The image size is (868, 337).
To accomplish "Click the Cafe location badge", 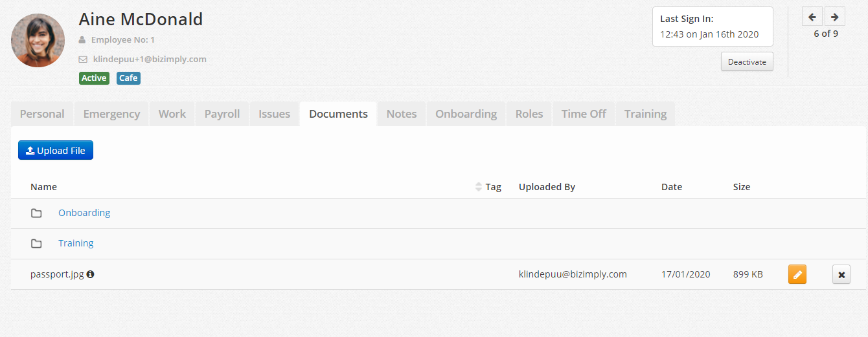I will (x=128, y=78).
